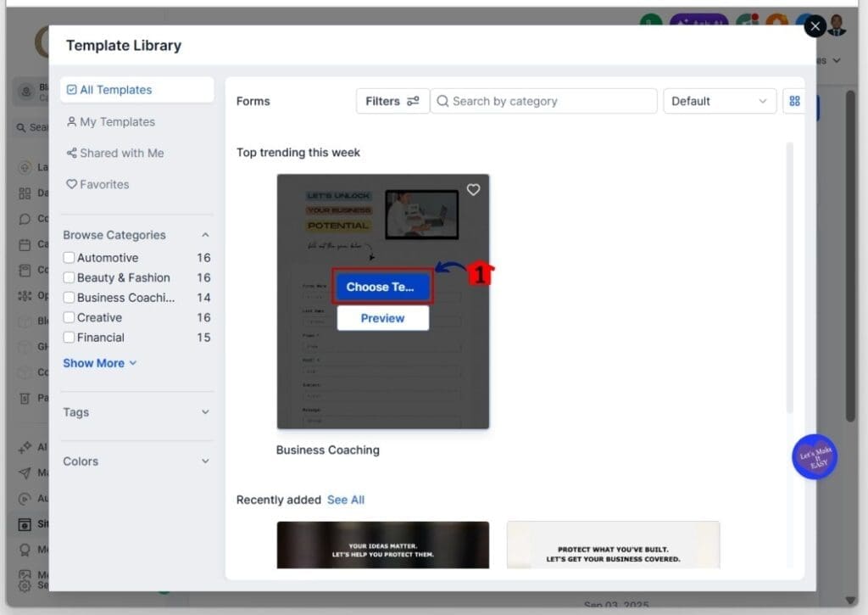Enable the Automotive category checkbox

69,257
